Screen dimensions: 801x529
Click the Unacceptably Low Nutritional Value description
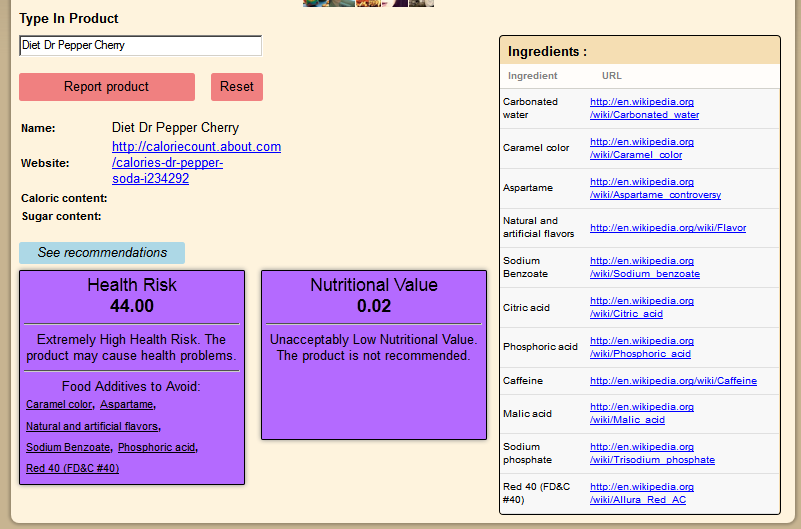coord(373,348)
